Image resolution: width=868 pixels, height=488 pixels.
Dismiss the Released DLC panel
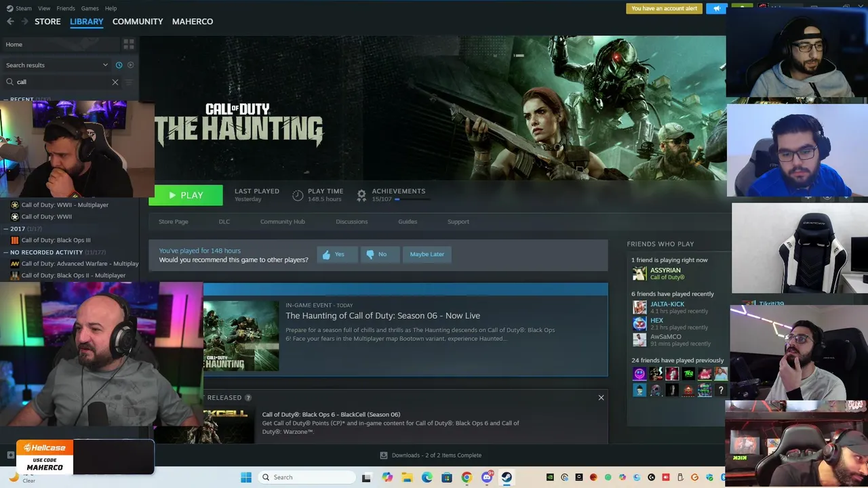click(x=601, y=398)
